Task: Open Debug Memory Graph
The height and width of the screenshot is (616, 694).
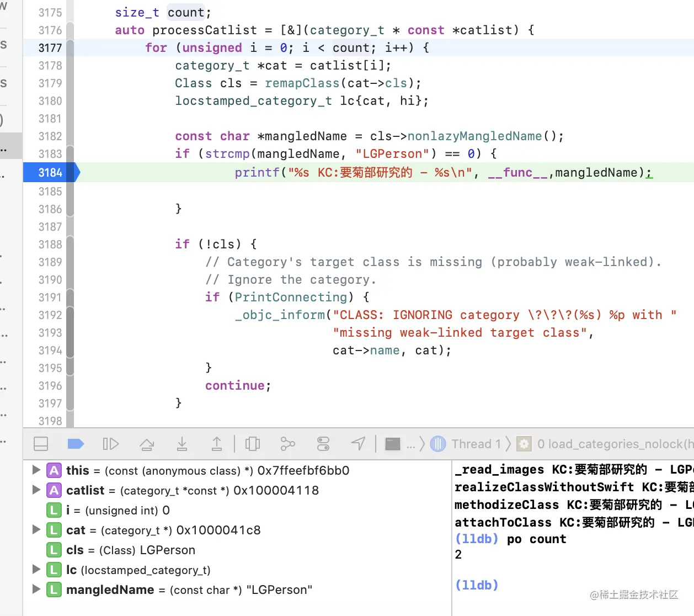Action: tap(288, 444)
